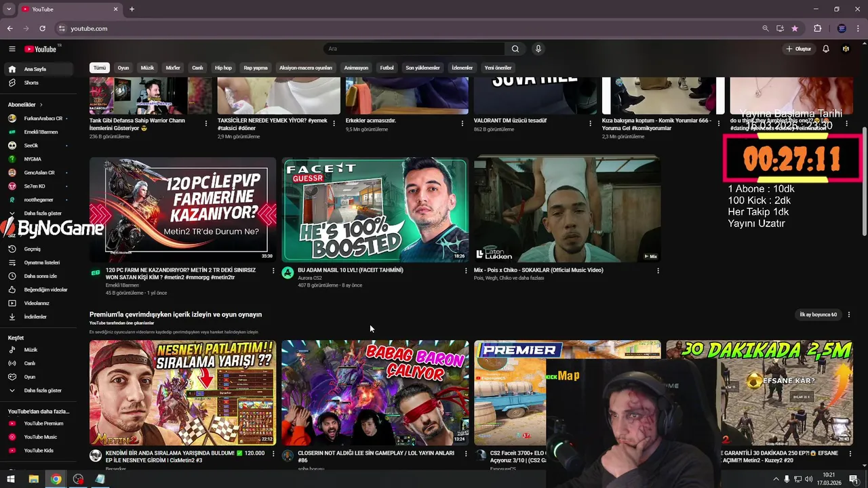Open Chrome three-dot menu
The image size is (868, 488).
click(858, 28)
